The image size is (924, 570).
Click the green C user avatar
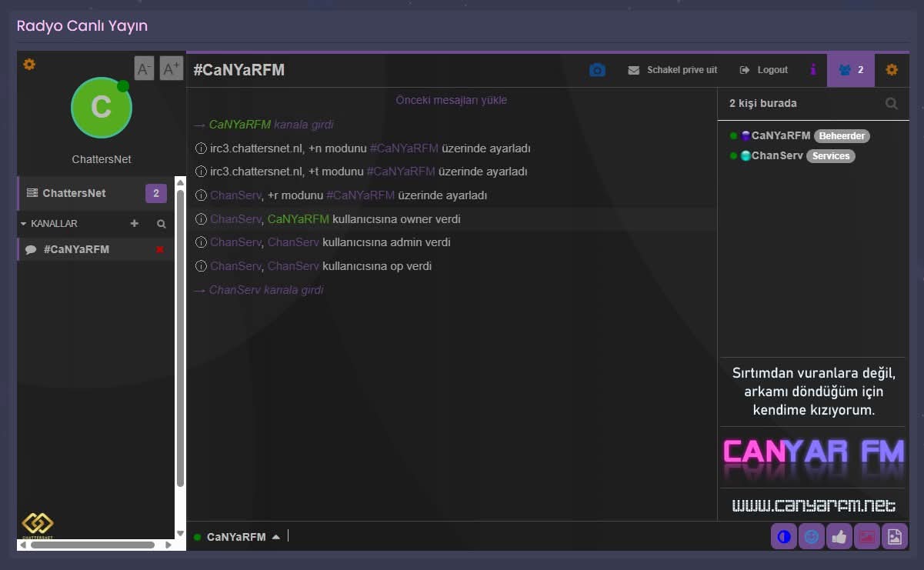[x=102, y=107]
